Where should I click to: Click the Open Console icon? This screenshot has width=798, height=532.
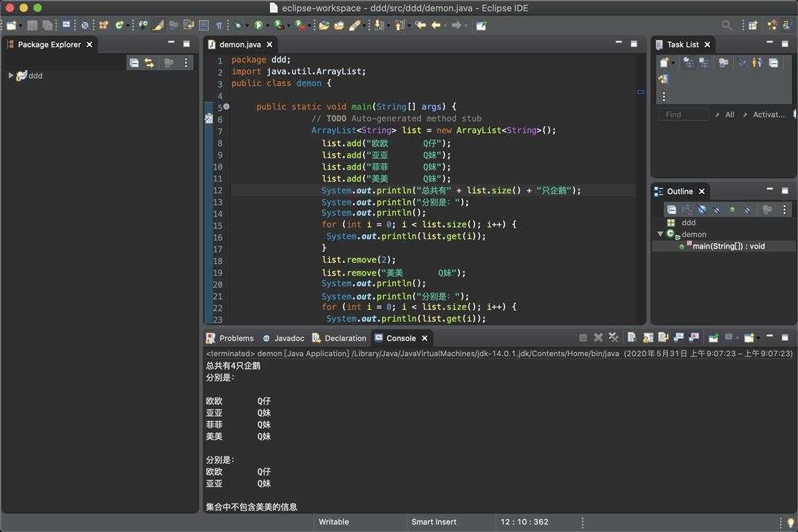[x=749, y=337]
